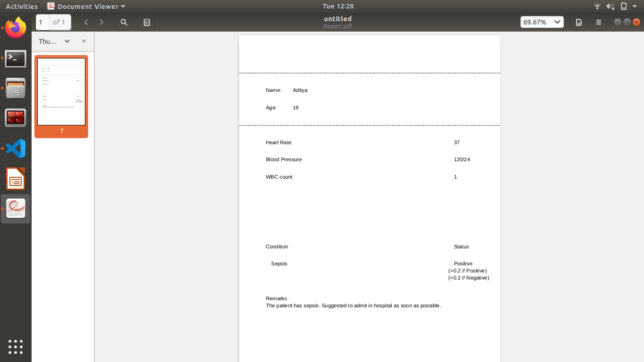
Task: Open Terminal from the dock
Action: pyautogui.click(x=16, y=58)
